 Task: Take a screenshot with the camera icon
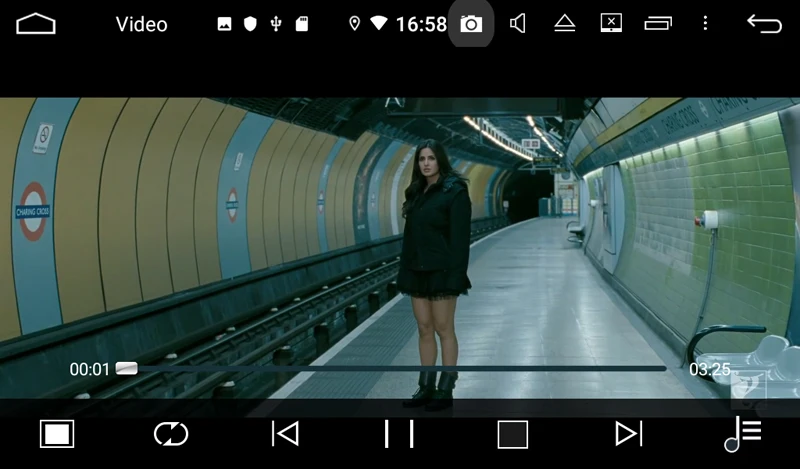point(471,24)
